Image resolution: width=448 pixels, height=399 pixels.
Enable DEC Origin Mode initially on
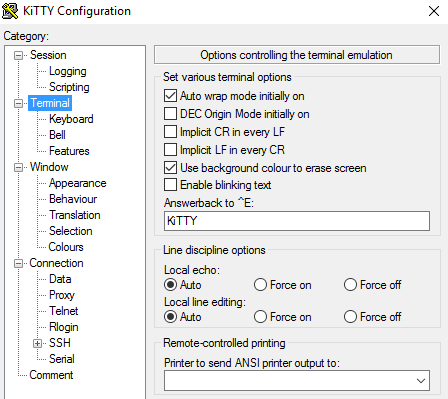(170, 114)
